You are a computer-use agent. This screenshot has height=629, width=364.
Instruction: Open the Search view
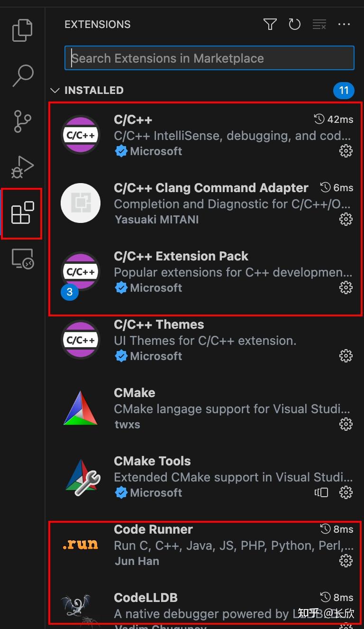point(22,75)
